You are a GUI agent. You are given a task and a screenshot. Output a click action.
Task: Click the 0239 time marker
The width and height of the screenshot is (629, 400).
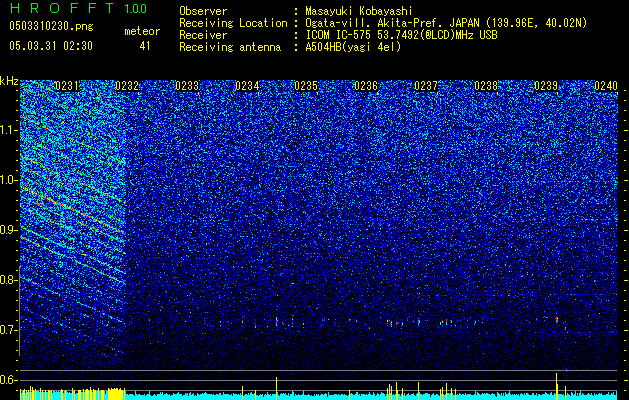pos(546,86)
